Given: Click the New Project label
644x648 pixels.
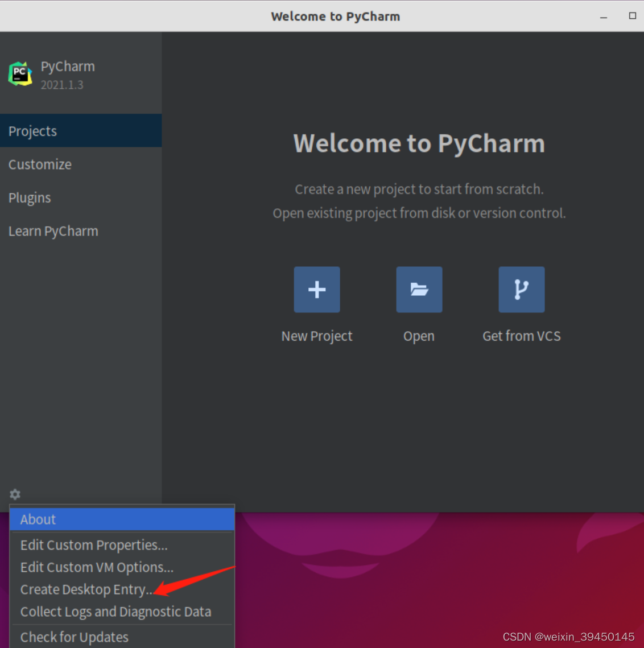Looking at the screenshot, I should [317, 336].
